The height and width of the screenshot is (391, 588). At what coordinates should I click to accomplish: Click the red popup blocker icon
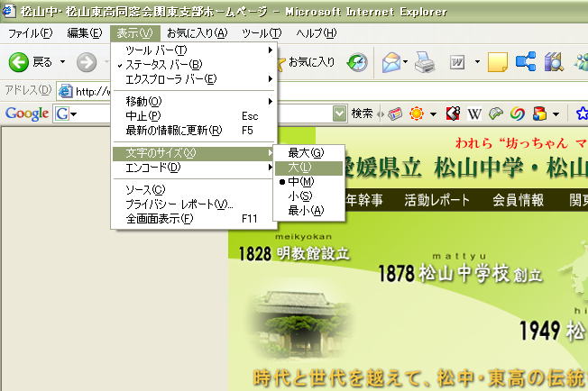pos(453,114)
